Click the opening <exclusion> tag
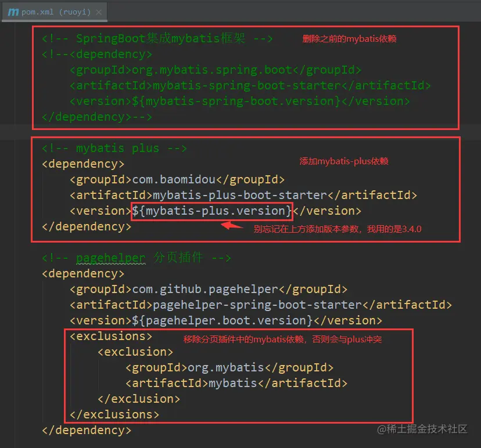481x448 pixels. 135,352
